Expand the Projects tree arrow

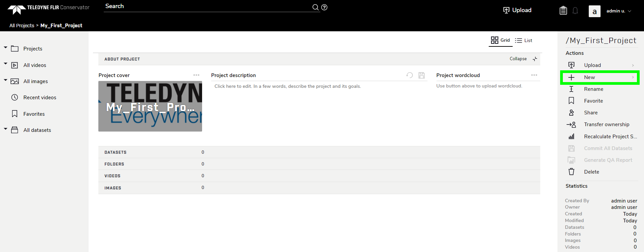[x=5, y=48]
